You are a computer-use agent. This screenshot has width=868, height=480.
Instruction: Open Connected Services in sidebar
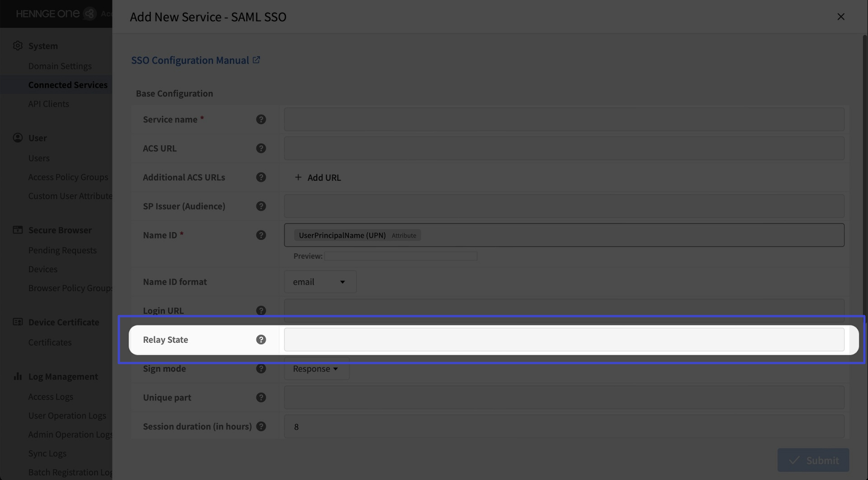(x=68, y=85)
